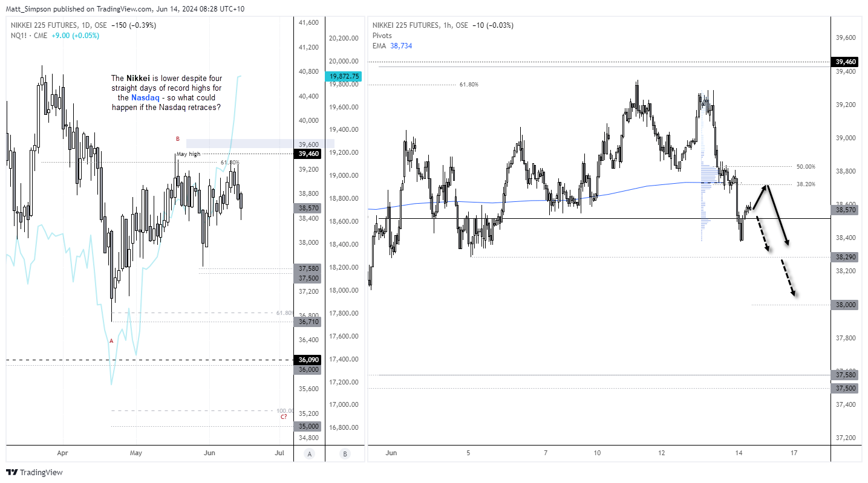Click the 'Apr' date on daily time axis
Image resolution: width=868 pixels, height=483 pixels.
(63, 453)
